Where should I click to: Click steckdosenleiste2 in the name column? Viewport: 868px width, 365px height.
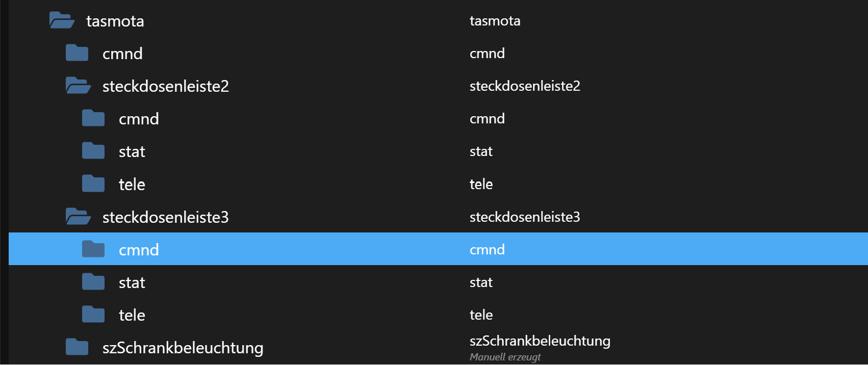tap(525, 86)
